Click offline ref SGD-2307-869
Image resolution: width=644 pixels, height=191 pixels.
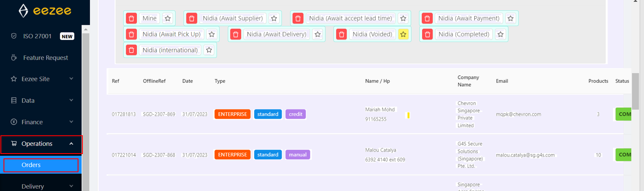(x=159, y=114)
